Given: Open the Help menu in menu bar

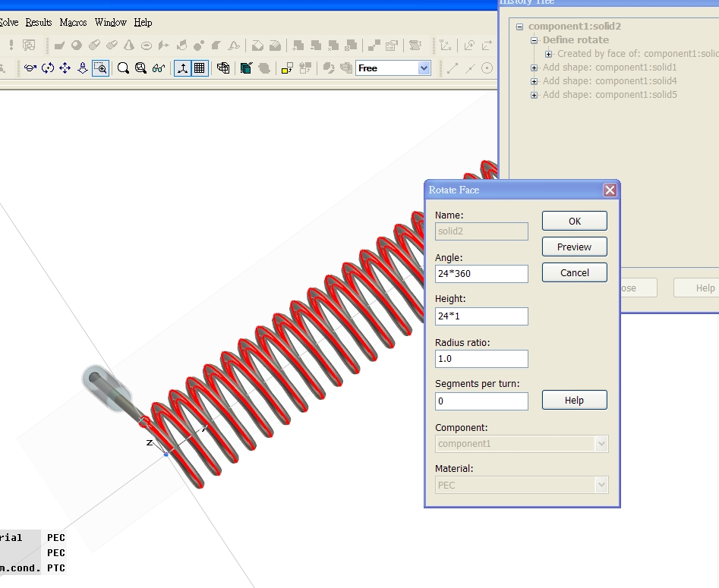Looking at the screenshot, I should pos(143,22).
